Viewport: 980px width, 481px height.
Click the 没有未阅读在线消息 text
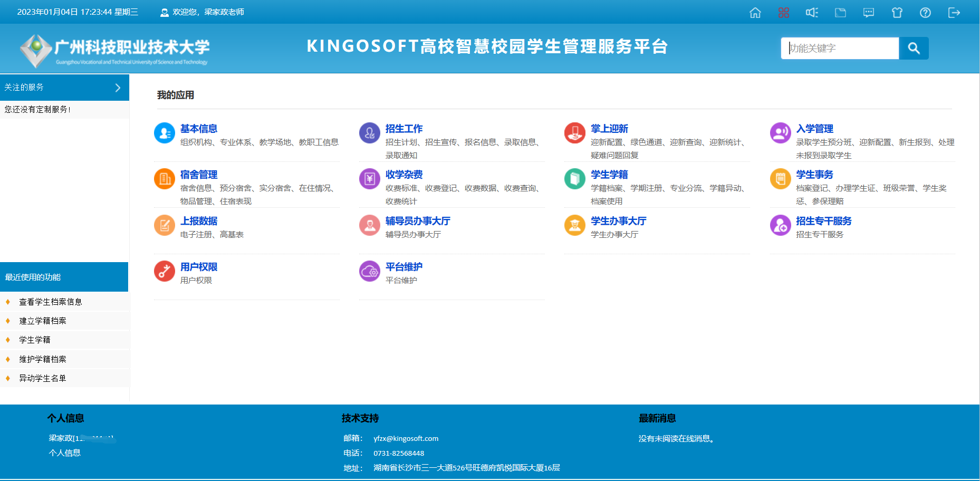[x=676, y=439]
